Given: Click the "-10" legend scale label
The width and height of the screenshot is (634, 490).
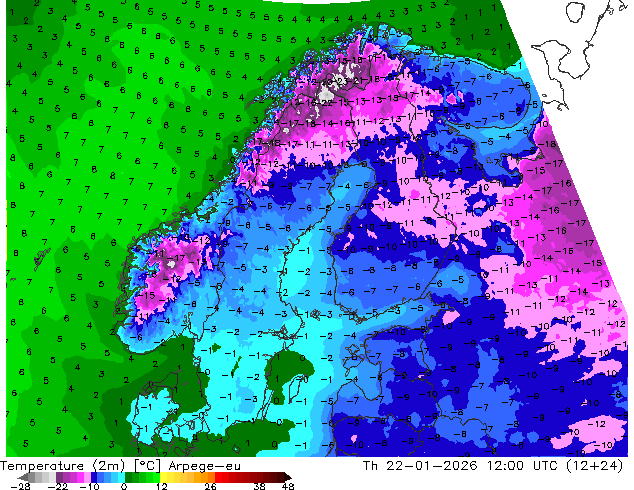Looking at the screenshot, I should coord(89,486).
